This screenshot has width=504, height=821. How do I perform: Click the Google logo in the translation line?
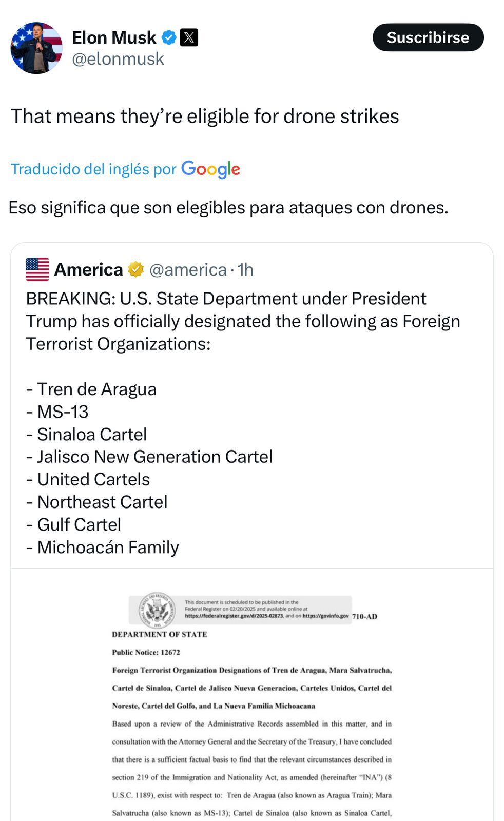(210, 169)
